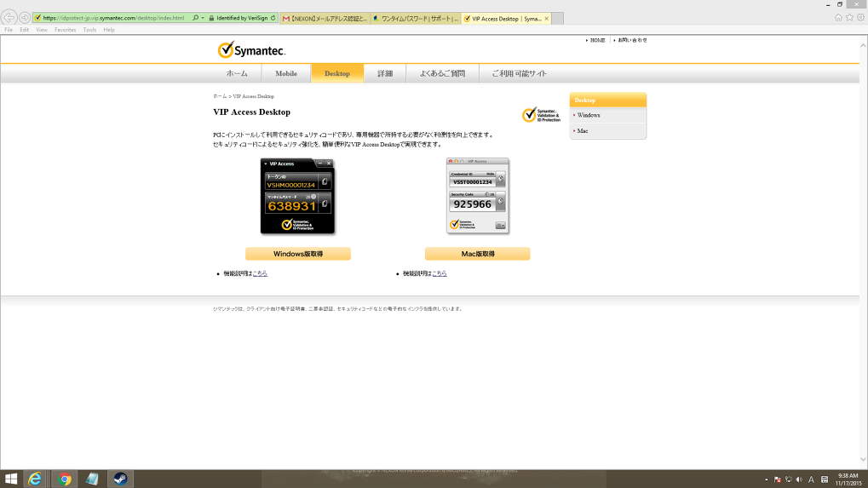Click the browser back arrow button
The height and width of the screenshot is (488, 868).
(x=9, y=17)
